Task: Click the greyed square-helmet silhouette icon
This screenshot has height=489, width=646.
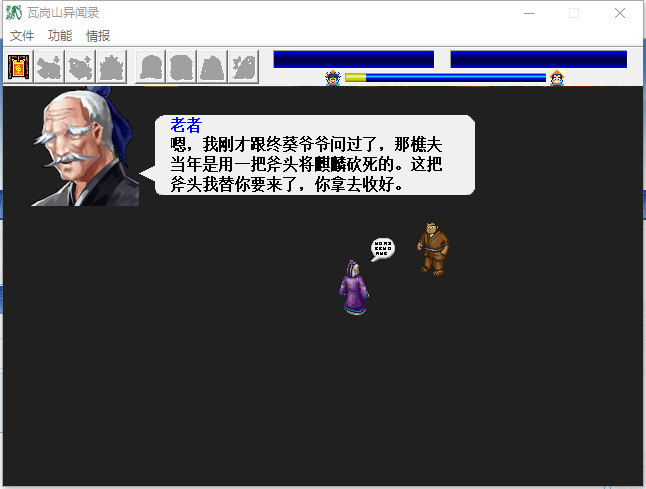Action: (x=181, y=67)
